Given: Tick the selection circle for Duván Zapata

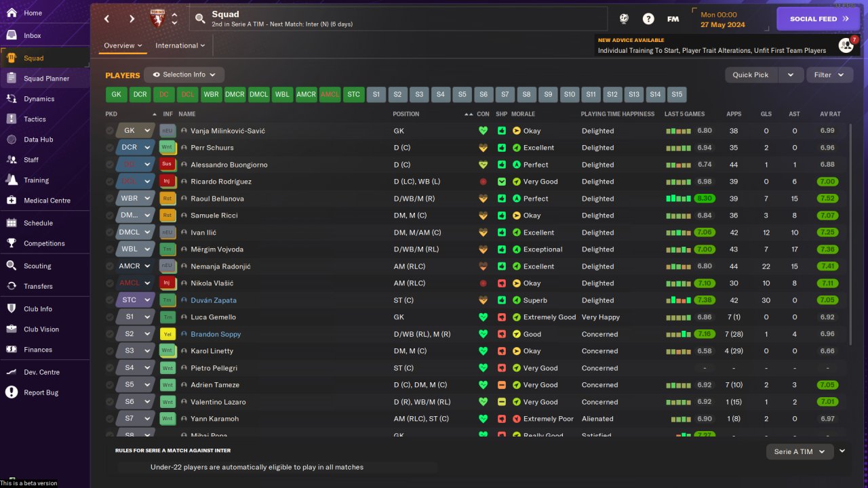Looking at the screenshot, I should pos(110,300).
